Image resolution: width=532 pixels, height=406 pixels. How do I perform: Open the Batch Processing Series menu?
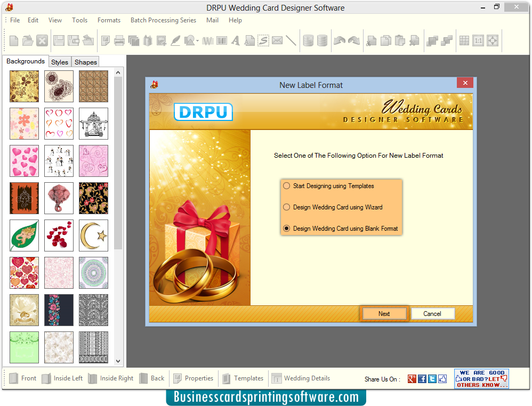tap(163, 20)
